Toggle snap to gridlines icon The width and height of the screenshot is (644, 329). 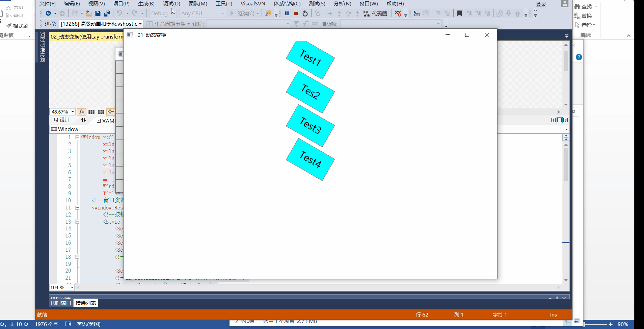[x=101, y=112]
